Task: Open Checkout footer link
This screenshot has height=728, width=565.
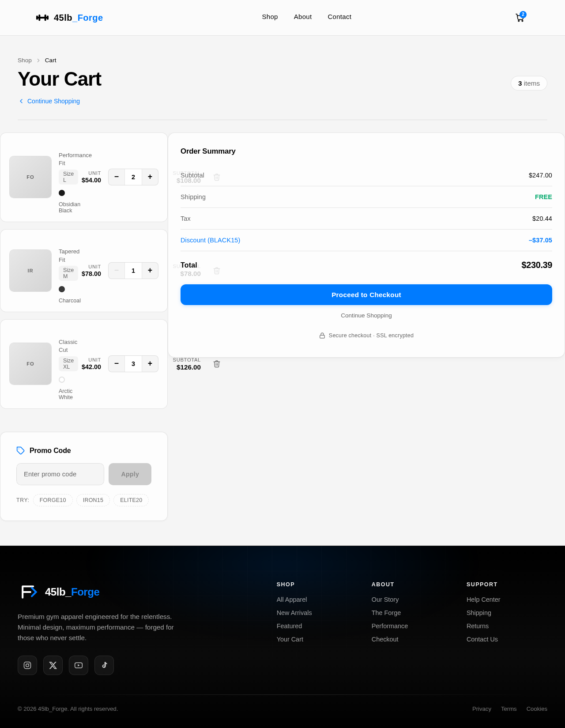Action: click(x=385, y=639)
